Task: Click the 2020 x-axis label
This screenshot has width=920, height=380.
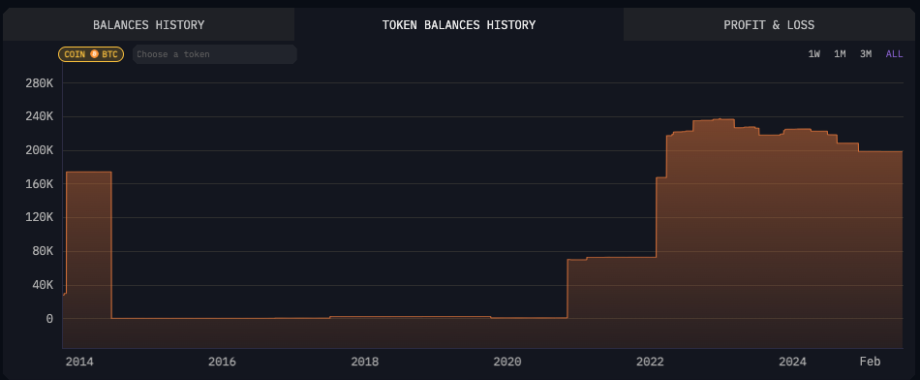Action: 507,362
